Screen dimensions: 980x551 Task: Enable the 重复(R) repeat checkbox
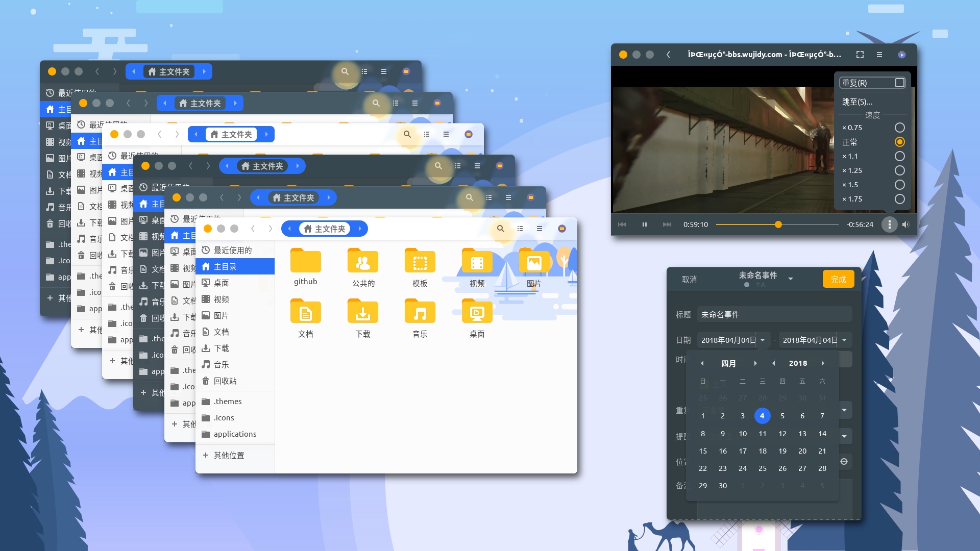coord(900,83)
